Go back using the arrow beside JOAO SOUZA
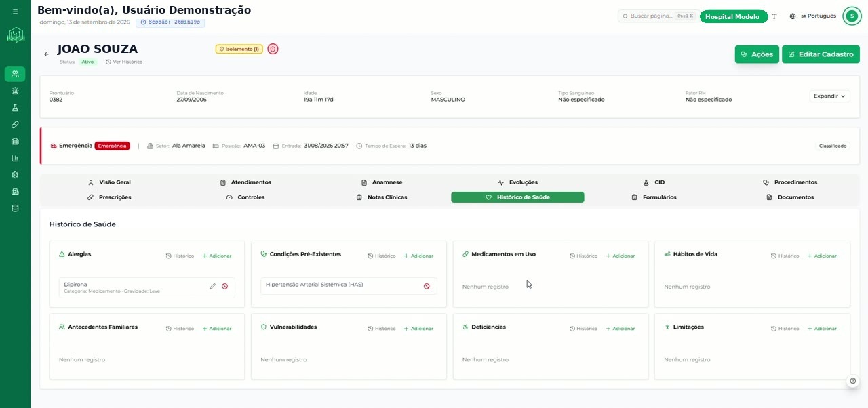 [46, 54]
